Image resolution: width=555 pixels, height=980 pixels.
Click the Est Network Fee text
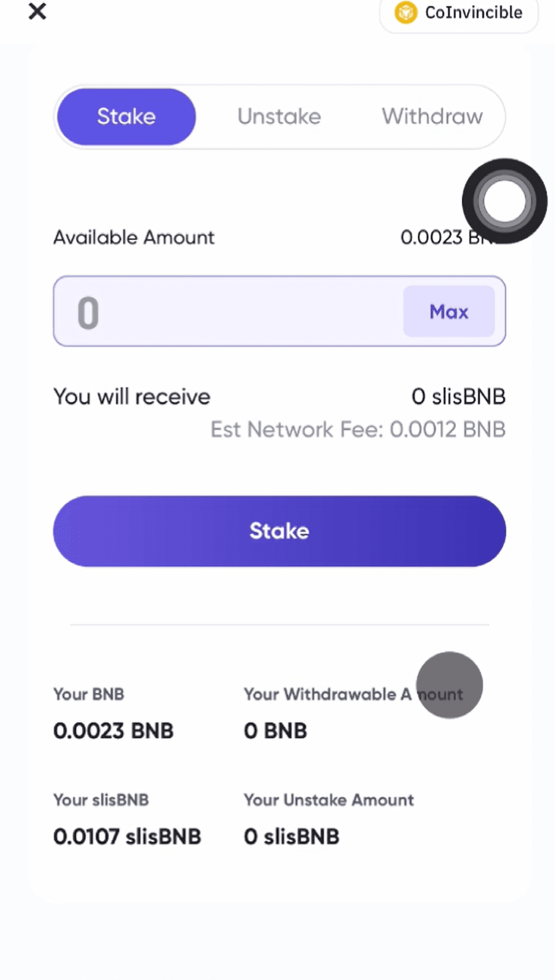pos(358,430)
